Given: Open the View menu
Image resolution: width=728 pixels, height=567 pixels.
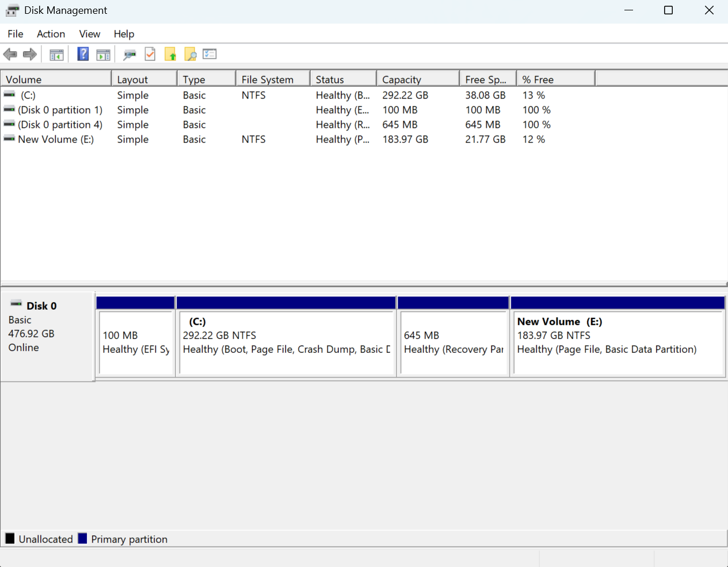Looking at the screenshot, I should [90, 34].
